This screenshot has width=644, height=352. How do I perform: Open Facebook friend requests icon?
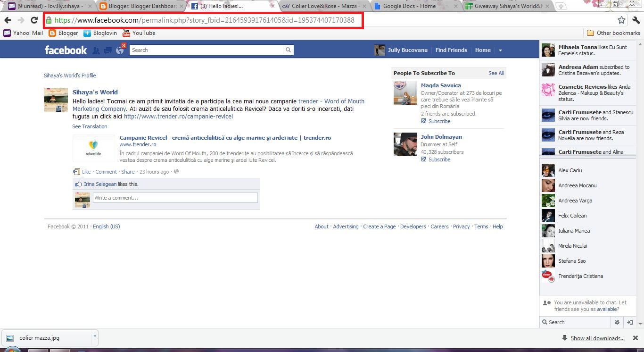coord(96,50)
